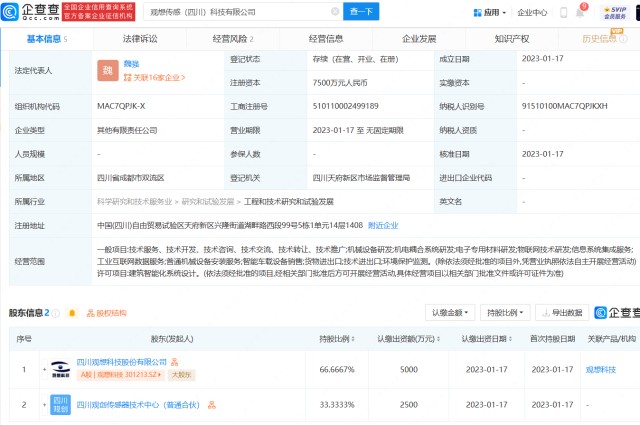Open the 持股比例 filter dropdown
Screen dimensions: 640x425
[505, 313]
